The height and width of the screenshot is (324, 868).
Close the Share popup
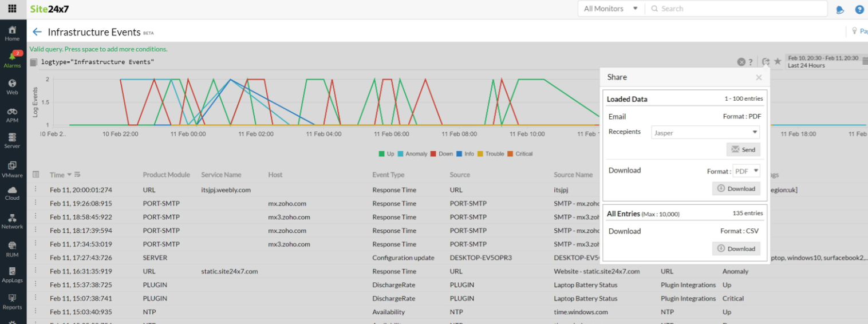tap(759, 77)
